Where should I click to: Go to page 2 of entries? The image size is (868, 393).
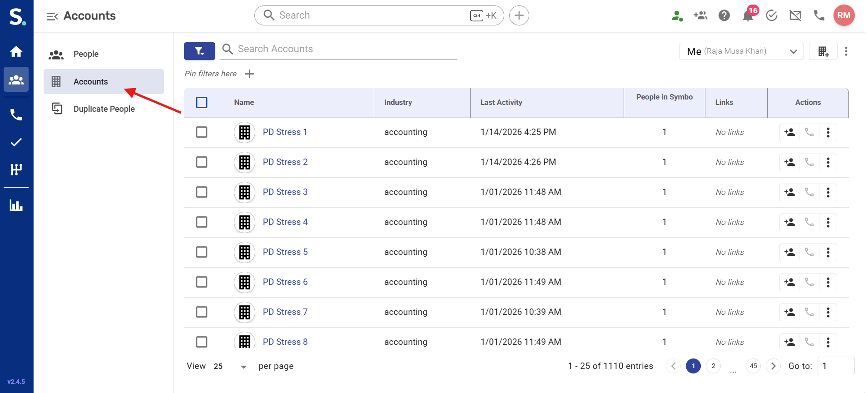[x=713, y=366]
